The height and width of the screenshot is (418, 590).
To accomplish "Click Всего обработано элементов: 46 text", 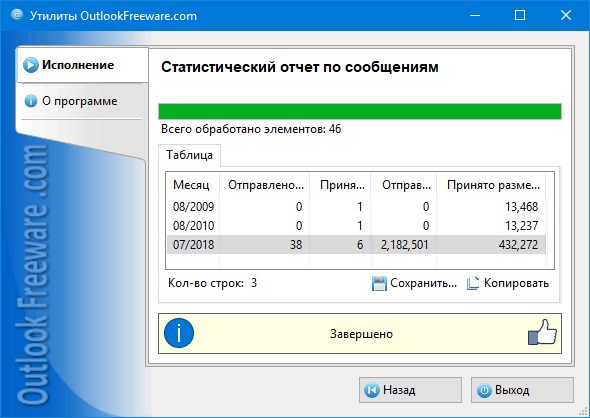I will point(251,129).
